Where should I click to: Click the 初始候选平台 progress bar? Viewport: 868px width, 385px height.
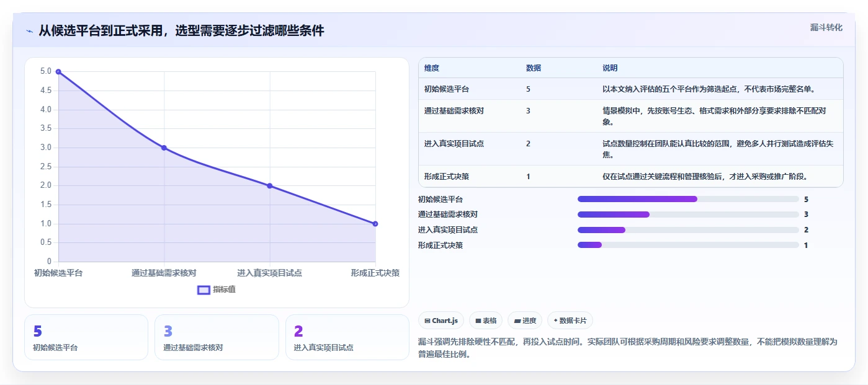pos(688,199)
